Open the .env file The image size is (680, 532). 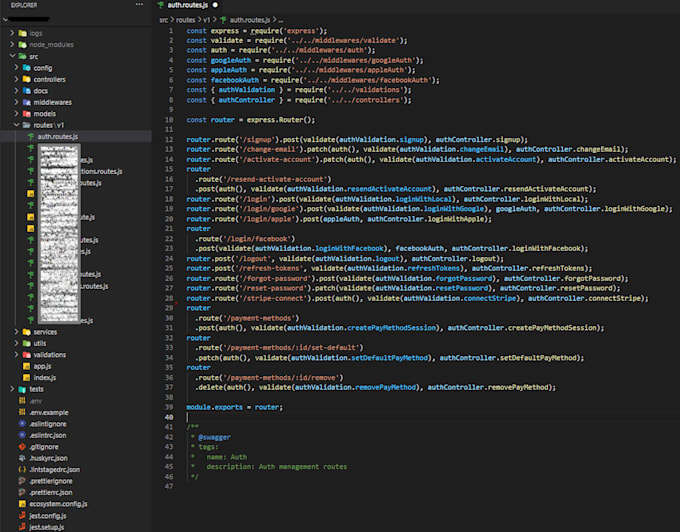pyautogui.click(x=36, y=401)
